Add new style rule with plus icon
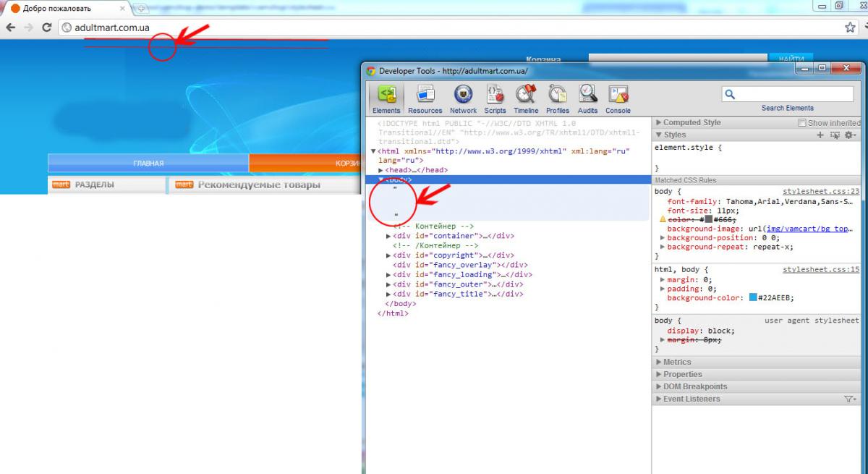This screenshot has width=868, height=474. point(820,135)
